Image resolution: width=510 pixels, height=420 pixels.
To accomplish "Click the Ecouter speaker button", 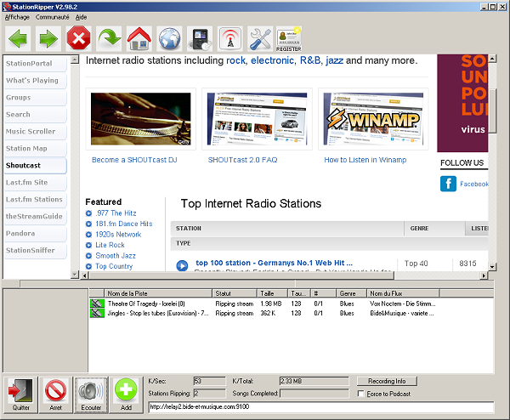I will coord(91,394).
